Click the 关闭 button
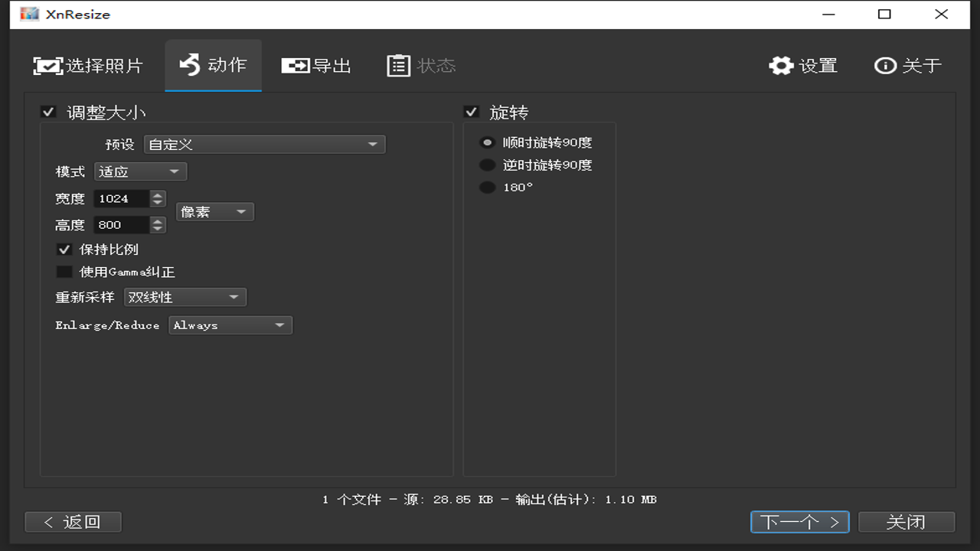 906,522
